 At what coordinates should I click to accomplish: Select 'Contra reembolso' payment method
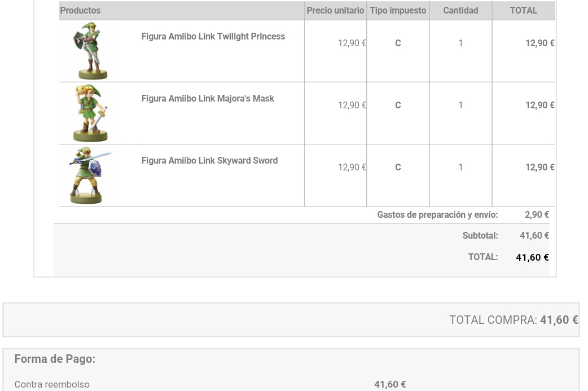coord(52,385)
